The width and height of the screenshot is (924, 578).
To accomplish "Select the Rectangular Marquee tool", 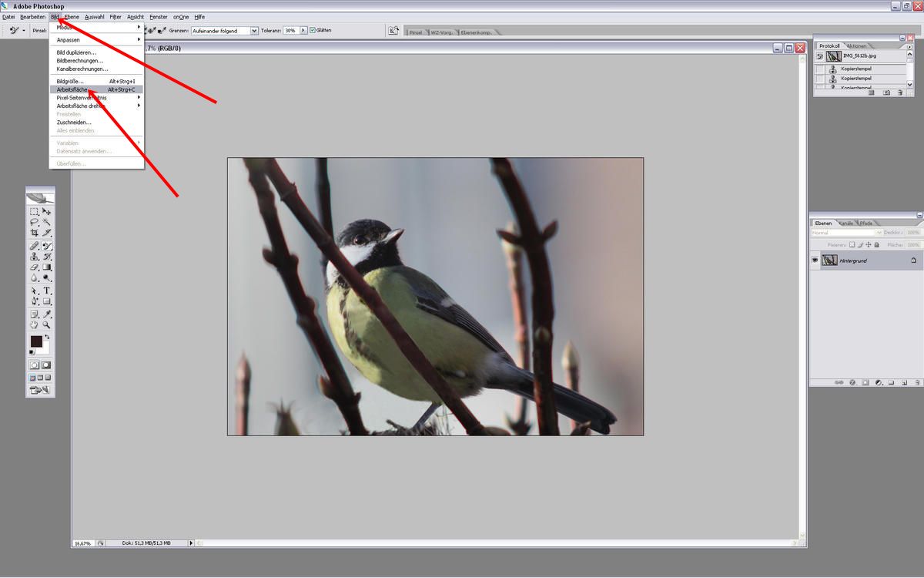I will pyautogui.click(x=34, y=211).
